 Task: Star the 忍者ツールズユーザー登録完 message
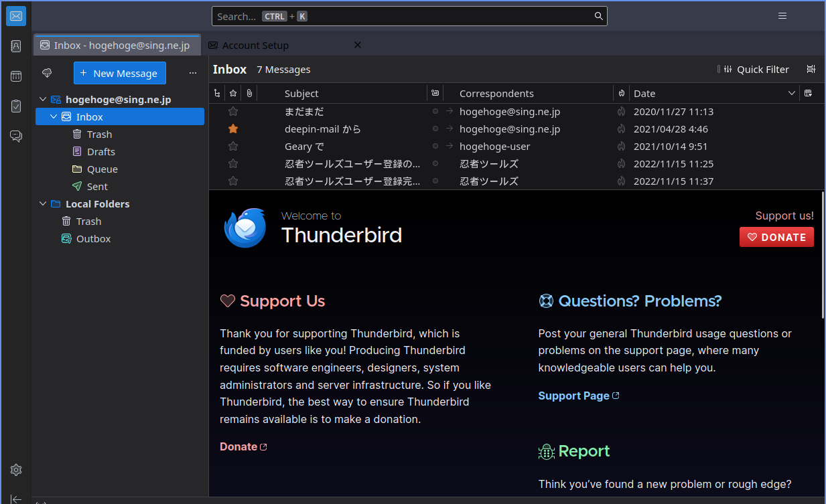point(233,181)
